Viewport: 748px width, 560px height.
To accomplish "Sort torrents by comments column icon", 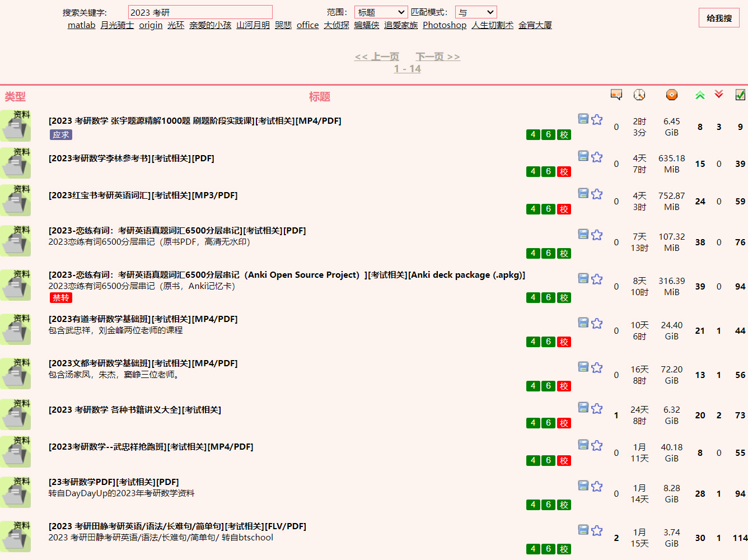I will 616,95.
